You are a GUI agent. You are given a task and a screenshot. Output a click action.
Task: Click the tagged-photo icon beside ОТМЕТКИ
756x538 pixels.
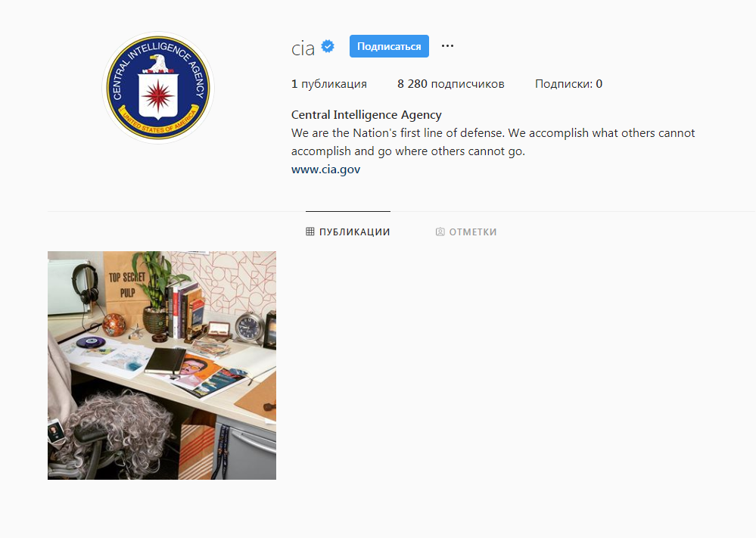click(440, 232)
